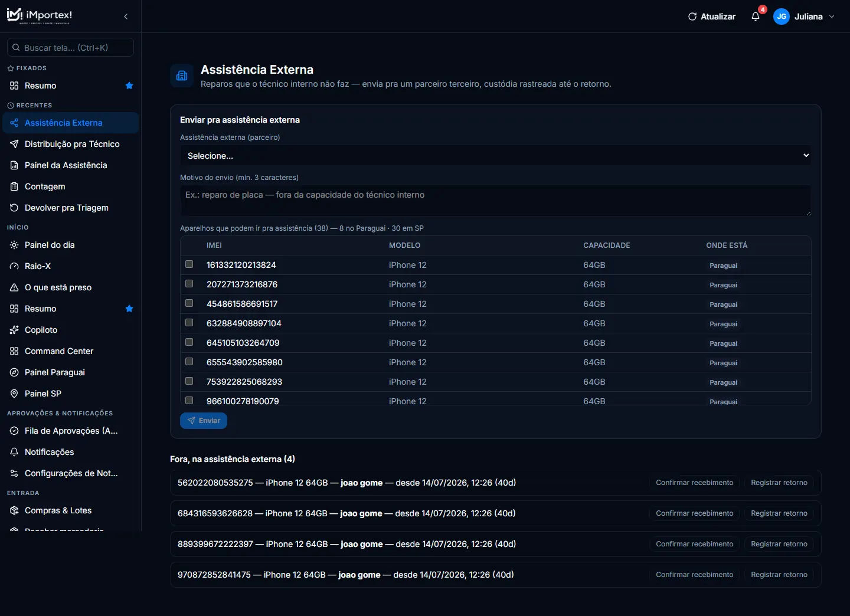850x616 pixels.
Task: Click the Painel Paraguai compass icon
Action: point(14,372)
